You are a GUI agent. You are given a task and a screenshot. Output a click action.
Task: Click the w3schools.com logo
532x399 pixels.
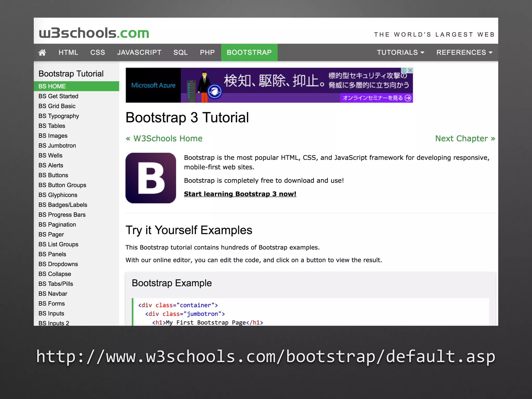94,33
